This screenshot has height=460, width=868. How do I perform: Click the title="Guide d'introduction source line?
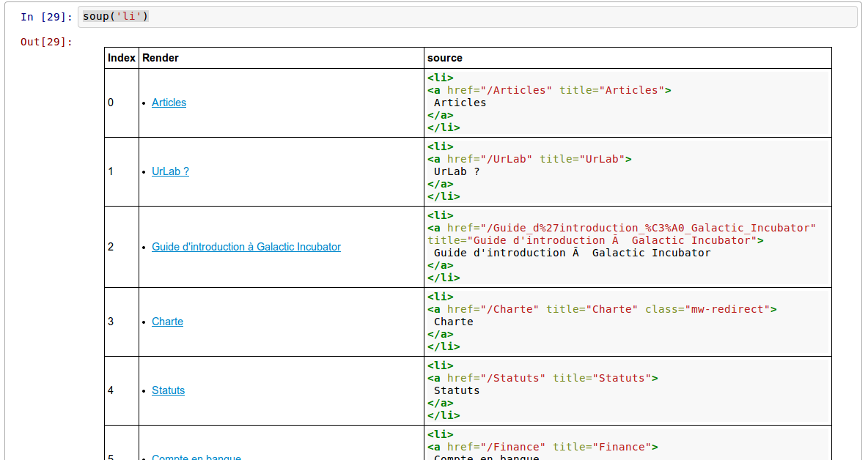(595, 240)
